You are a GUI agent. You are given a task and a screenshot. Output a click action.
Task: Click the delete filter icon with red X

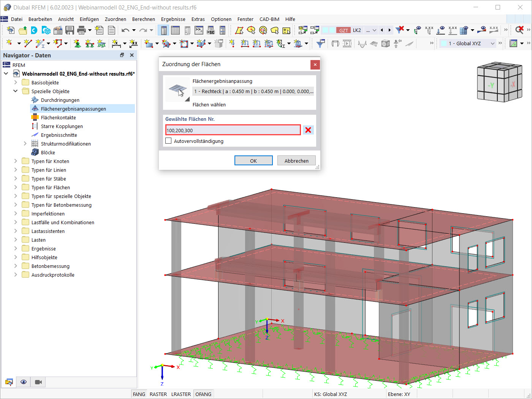pos(400,30)
